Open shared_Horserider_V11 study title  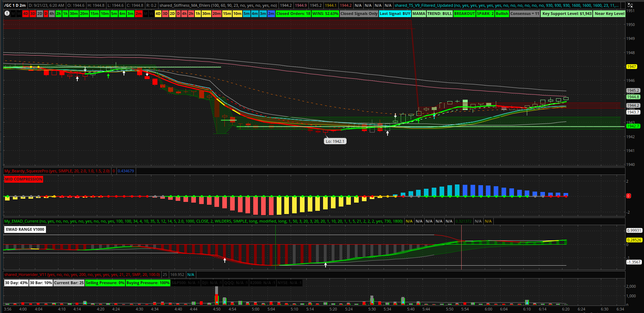82,275
